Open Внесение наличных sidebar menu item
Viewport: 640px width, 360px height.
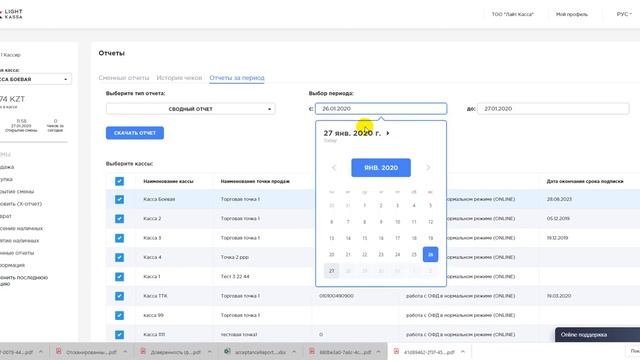[x=21, y=229]
